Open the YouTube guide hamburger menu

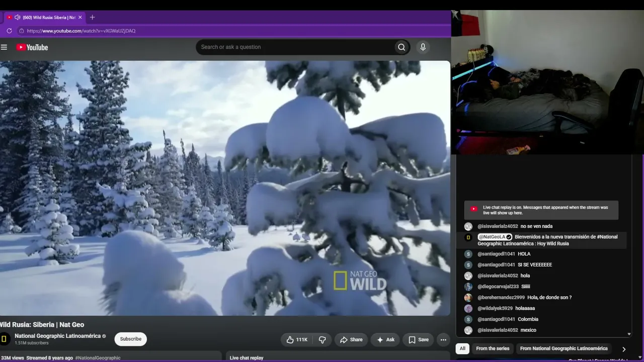click(x=4, y=47)
